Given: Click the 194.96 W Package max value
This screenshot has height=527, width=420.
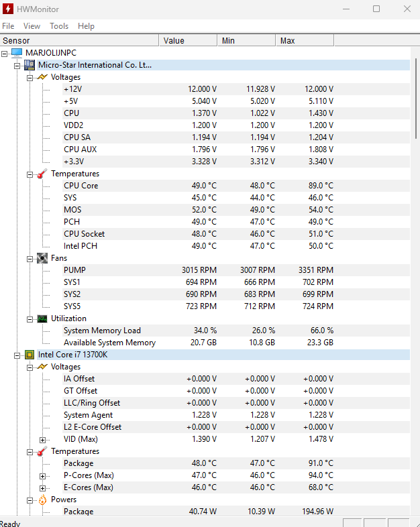Looking at the screenshot, I should (317, 512).
